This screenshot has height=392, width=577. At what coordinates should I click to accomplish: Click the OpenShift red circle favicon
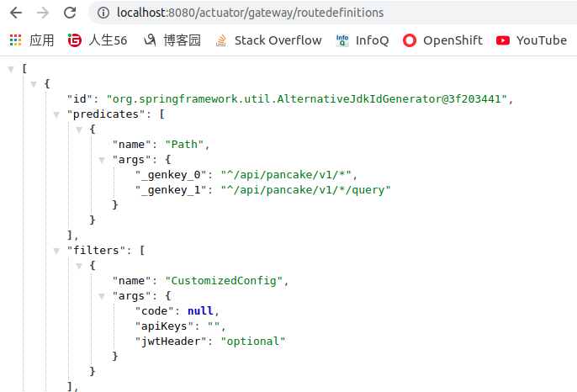pos(410,40)
